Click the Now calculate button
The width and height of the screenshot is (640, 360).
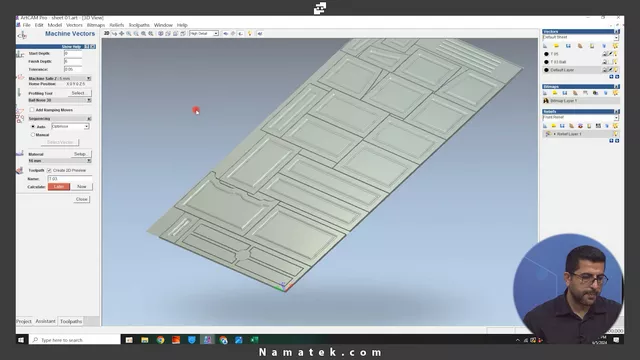point(82,187)
